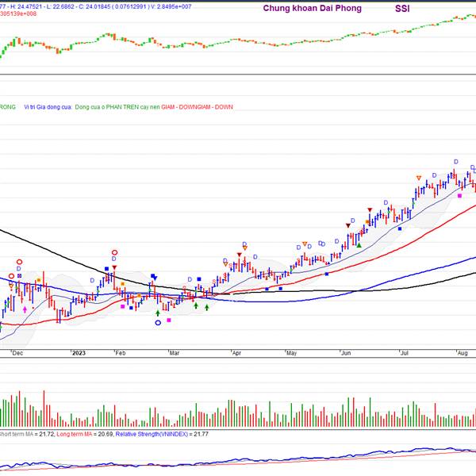Click the blue square marker near July
This screenshot has width=476, height=476.
[400, 228]
